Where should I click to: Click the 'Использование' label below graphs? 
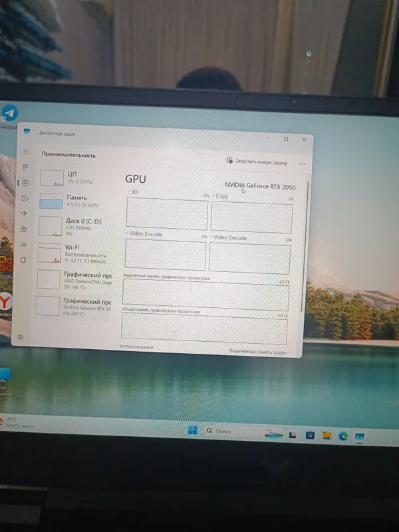click(136, 346)
